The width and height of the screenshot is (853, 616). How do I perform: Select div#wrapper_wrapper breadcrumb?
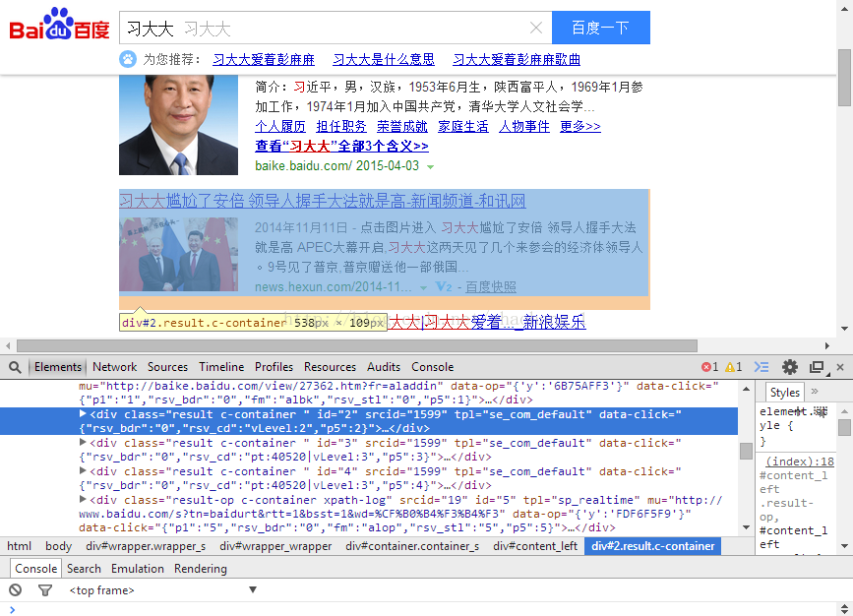point(275,546)
